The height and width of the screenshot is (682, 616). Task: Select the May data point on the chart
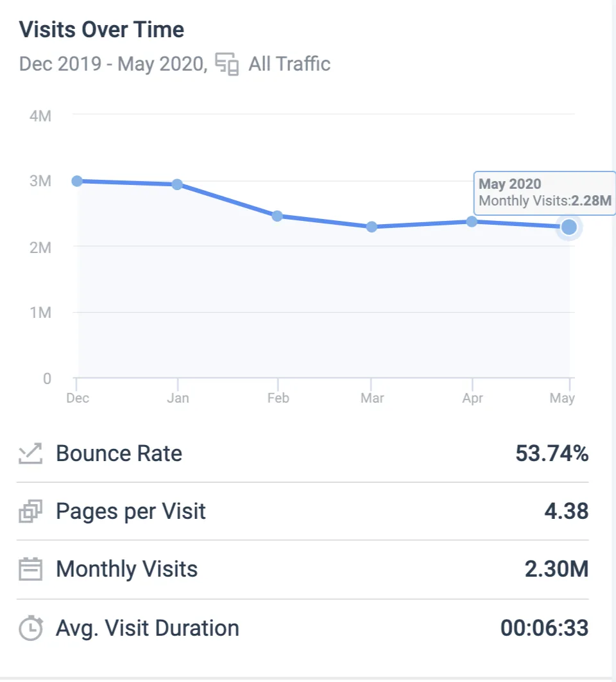click(568, 227)
